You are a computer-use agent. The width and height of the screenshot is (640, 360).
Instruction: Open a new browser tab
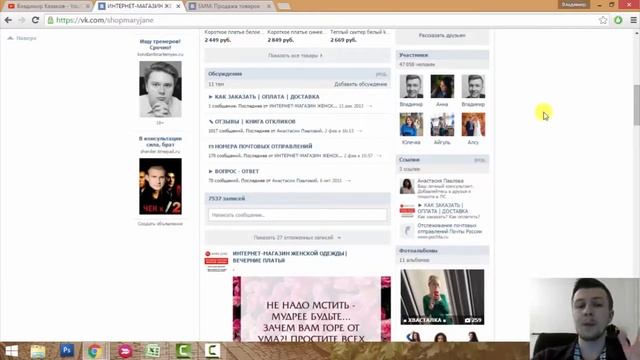point(284,6)
